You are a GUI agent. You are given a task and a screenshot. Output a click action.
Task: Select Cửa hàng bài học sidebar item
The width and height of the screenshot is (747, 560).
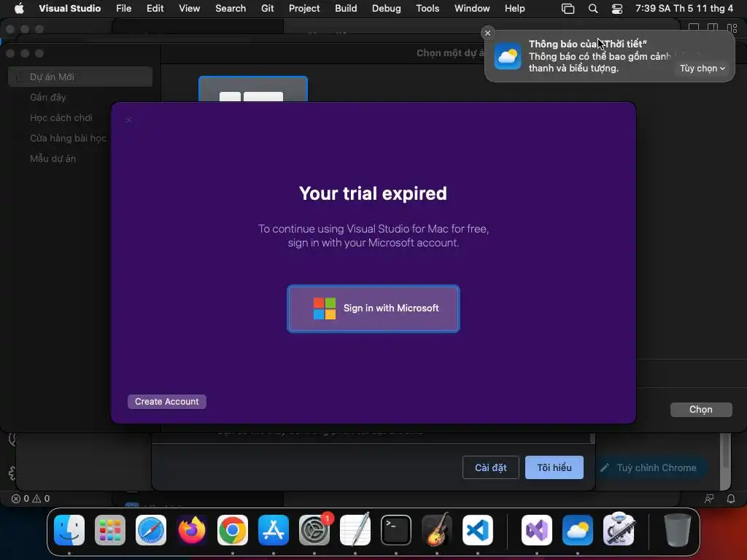[68, 138]
